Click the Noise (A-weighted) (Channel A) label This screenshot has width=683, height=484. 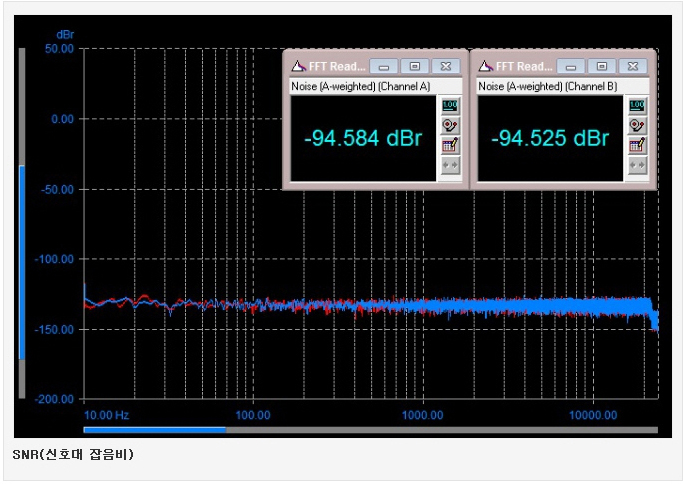(x=361, y=86)
